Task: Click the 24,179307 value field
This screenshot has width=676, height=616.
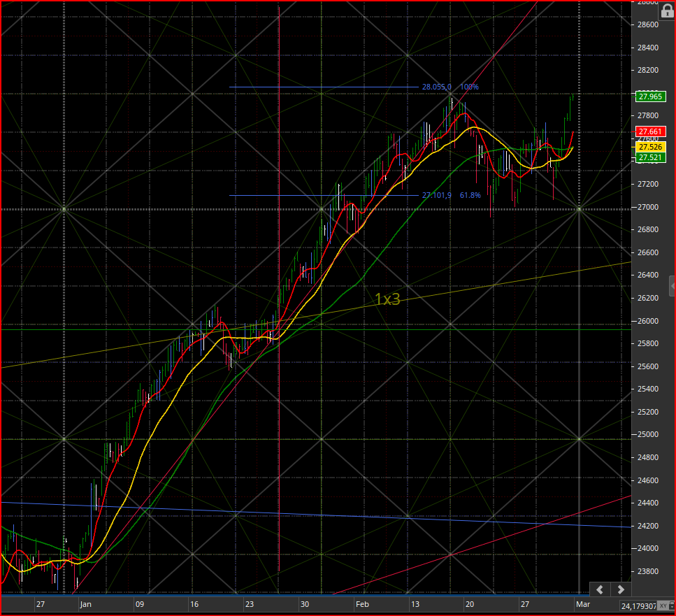Action: [x=638, y=606]
